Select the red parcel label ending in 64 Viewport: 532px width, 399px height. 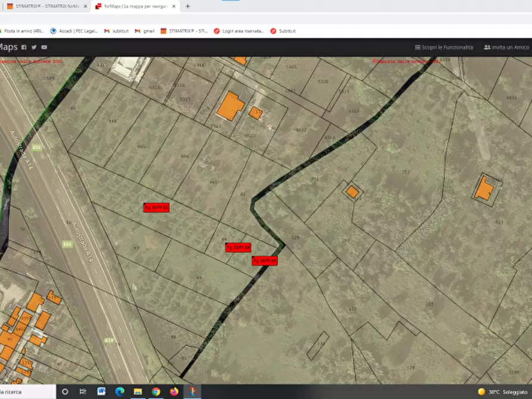238,247
